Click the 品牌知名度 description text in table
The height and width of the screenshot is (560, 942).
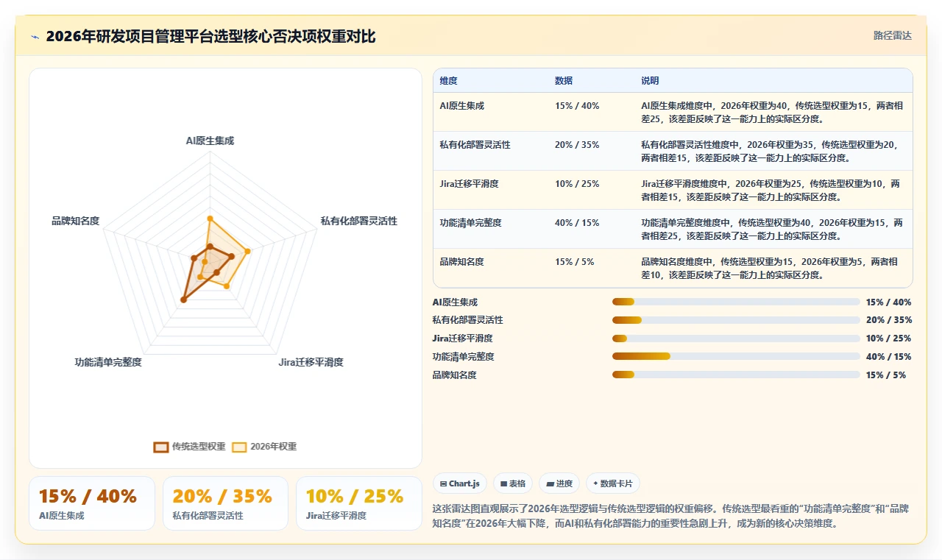point(770,268)
